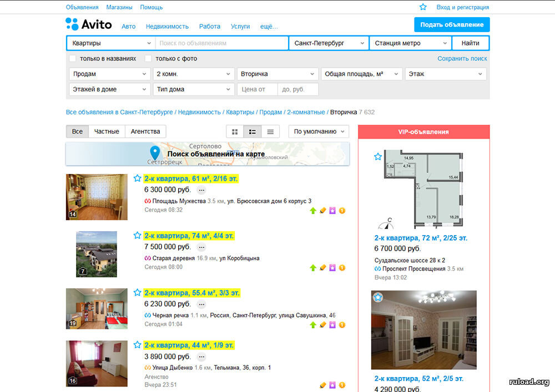Open thumbnail of 61 m² apartment
The width and height of the screenshot is (555, 392).
coord(97,197)
